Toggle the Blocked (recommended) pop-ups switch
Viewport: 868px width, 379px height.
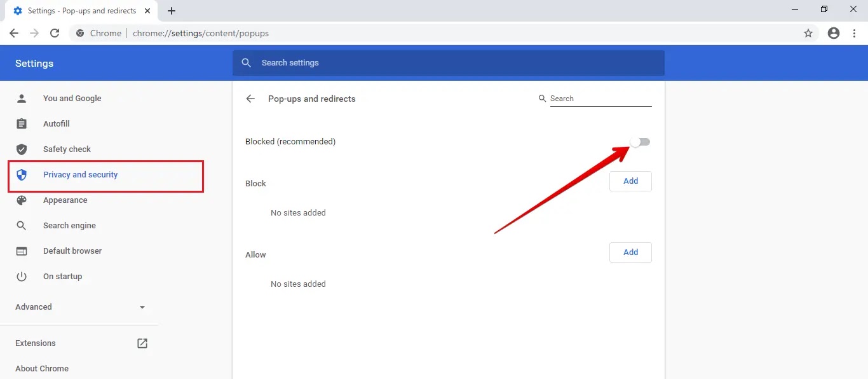pos(641,142)
